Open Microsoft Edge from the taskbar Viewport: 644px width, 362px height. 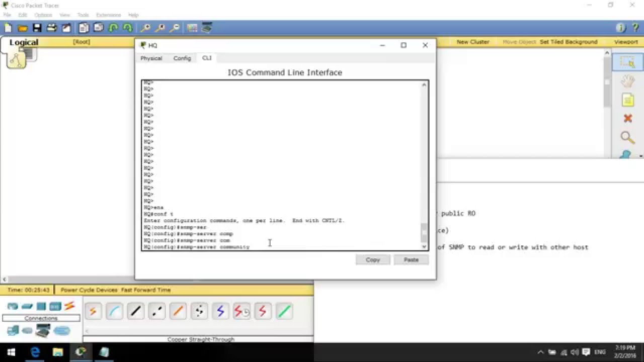coord(35,352)
